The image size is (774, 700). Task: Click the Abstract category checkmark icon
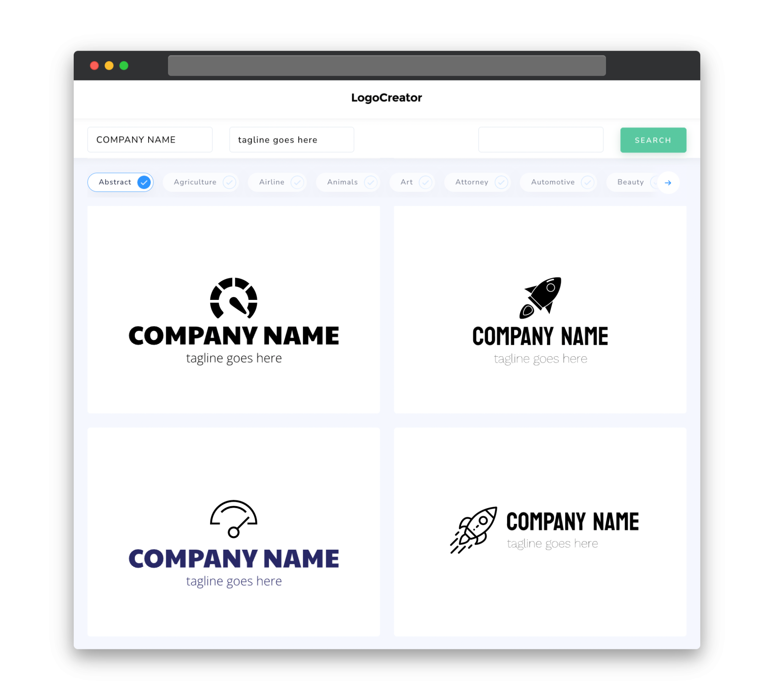tap(144, 182)
